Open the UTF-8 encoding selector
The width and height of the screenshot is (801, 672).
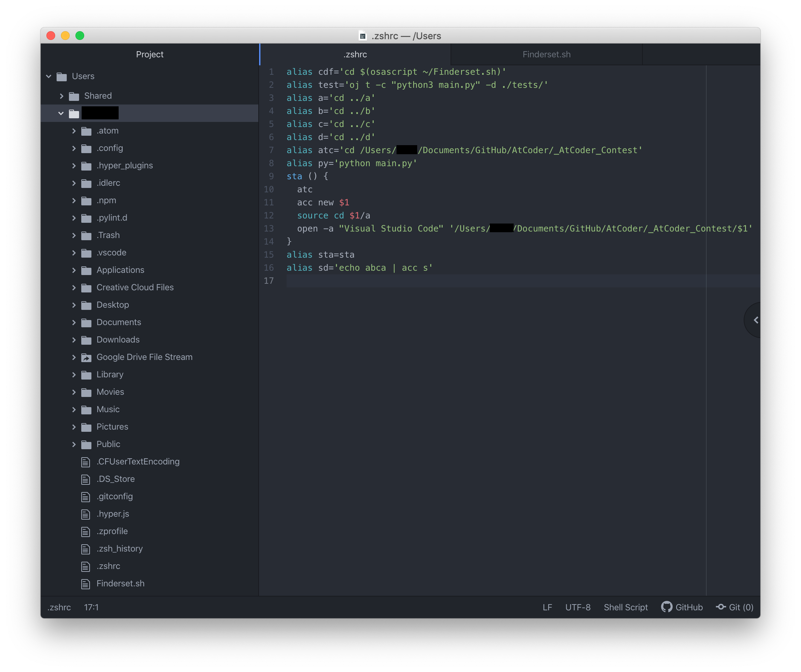tap(578, 607)
